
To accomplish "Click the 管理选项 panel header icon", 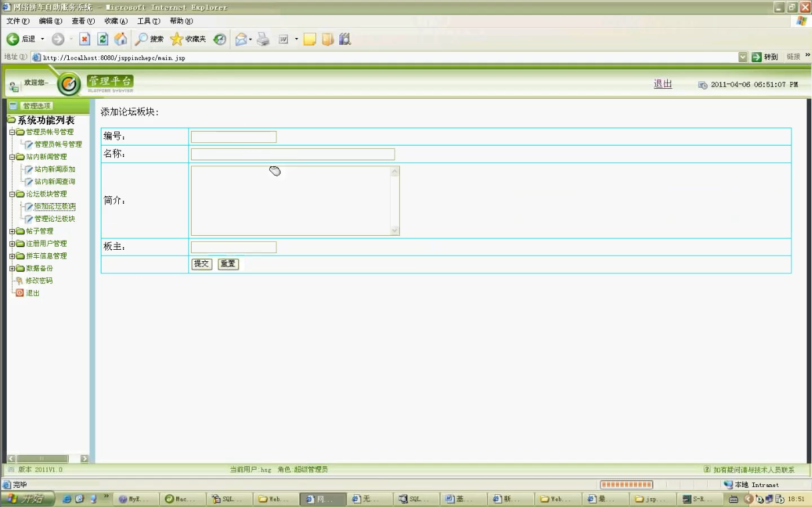I will (x=13, y=106).
